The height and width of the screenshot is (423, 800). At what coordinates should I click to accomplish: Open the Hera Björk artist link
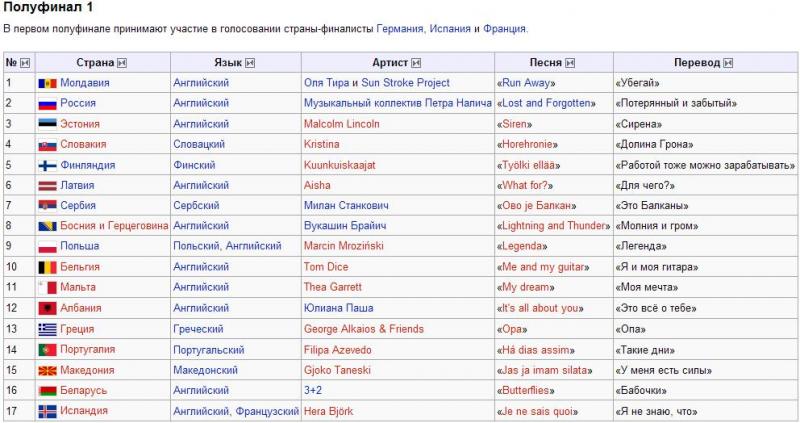click(x=329, y=411)
